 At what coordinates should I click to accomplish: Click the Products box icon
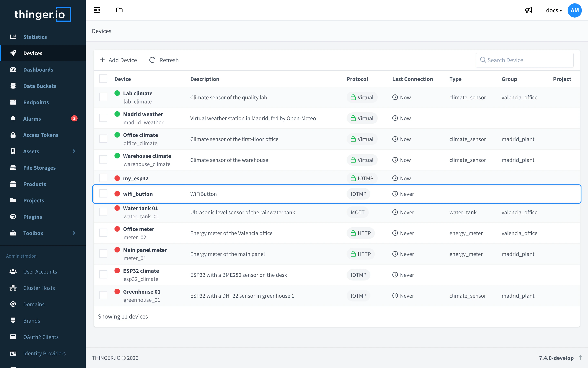pyautogui.click(x=13, y=184)
